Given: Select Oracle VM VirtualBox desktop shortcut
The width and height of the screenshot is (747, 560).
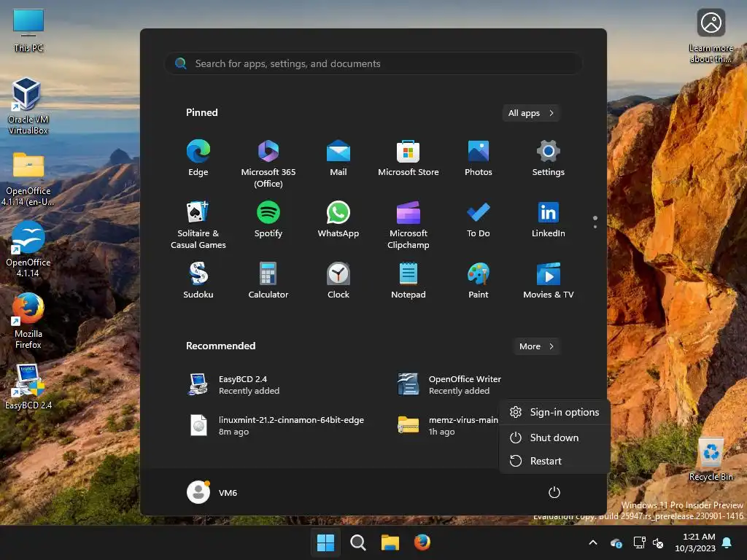Looking at the screenshot, I should click(x=28, y=106).
